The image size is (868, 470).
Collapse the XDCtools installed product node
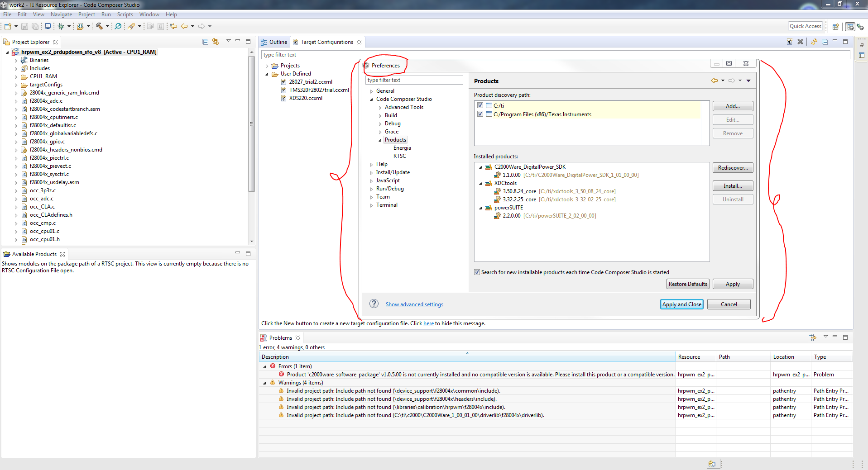pos(480,184)
